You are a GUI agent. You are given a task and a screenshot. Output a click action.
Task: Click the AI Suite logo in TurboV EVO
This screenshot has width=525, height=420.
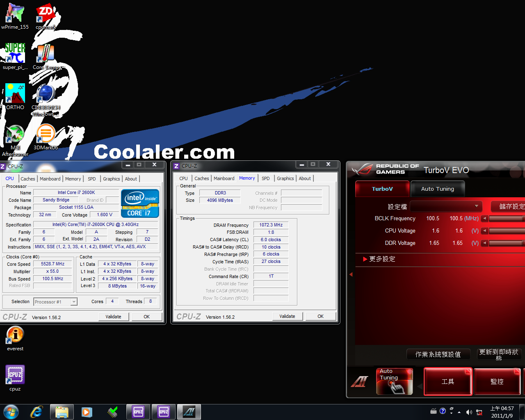point(360,382)
